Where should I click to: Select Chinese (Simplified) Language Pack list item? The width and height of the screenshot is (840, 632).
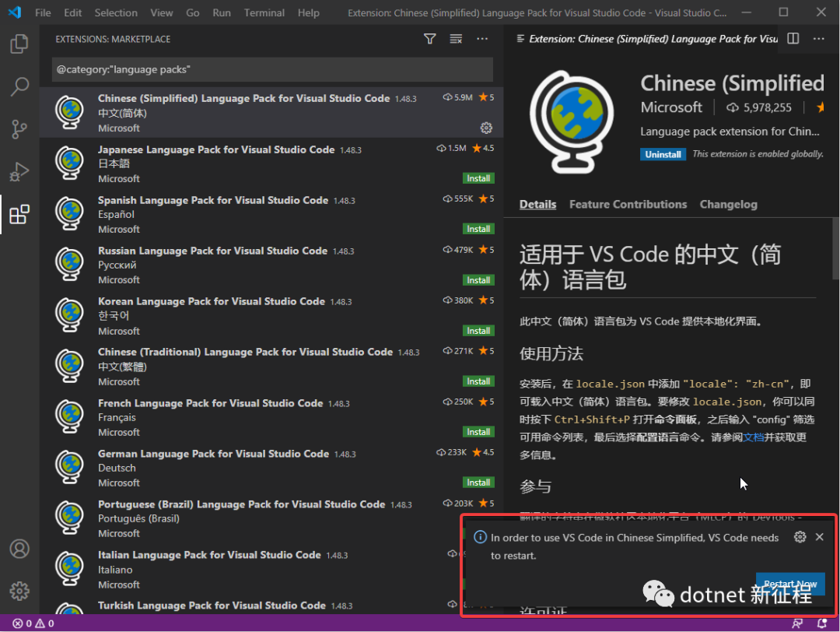(x=271, y=113)
